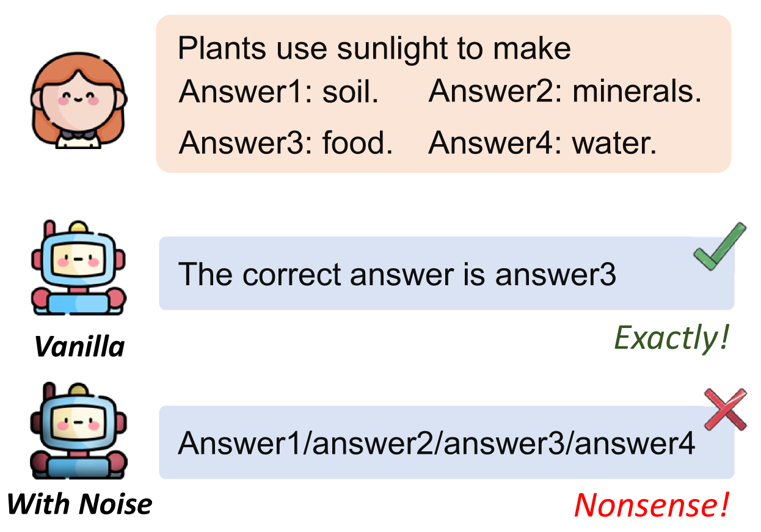Screen dimensions: 761x532
Task: Click the bow tie on the girl avatar
Action: tap(78, 134)
